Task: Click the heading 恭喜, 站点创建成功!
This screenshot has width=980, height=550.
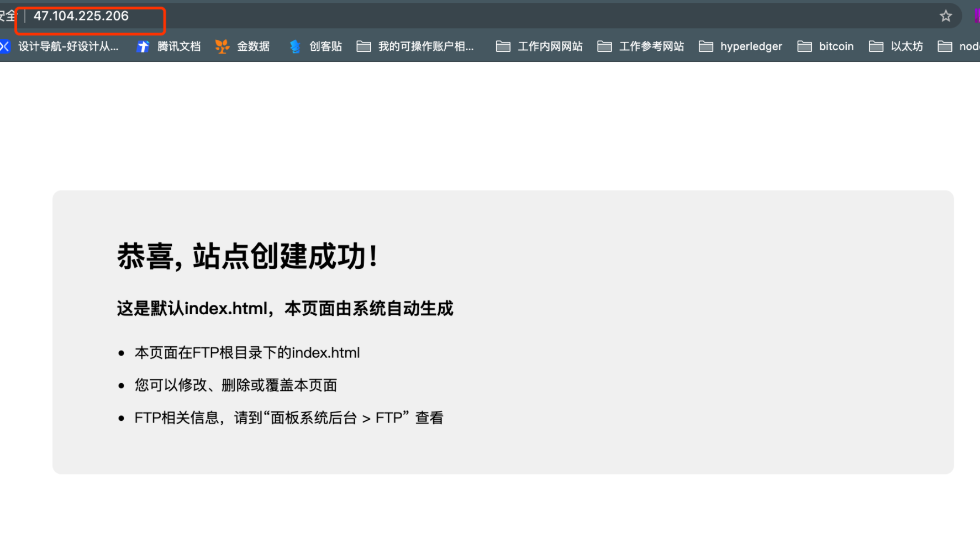Action: [x=247, y=256]
